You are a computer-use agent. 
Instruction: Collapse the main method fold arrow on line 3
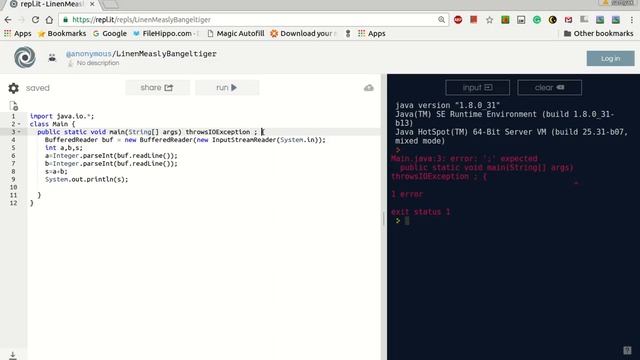(19, 132)
